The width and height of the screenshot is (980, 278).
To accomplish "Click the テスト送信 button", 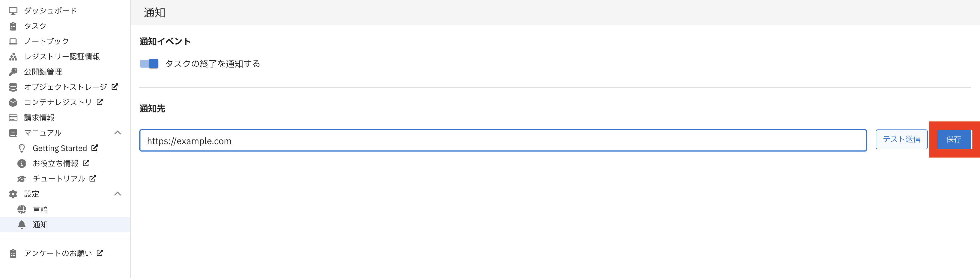I will coord(901,139).
